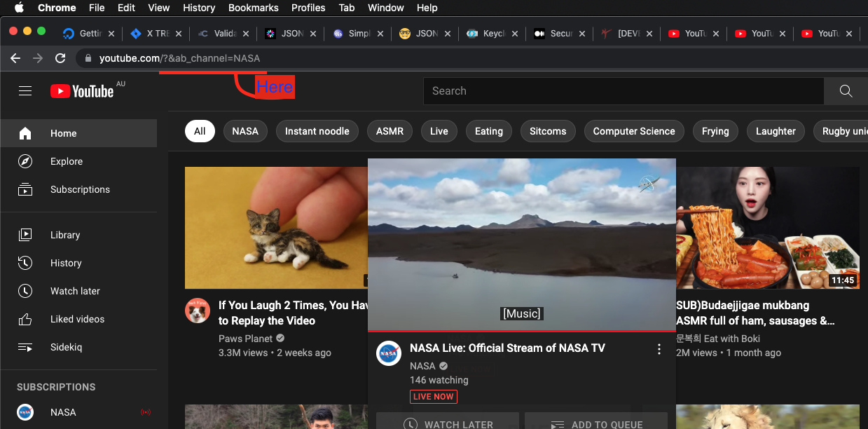Open the Chrome menu in menu bar

pos(57,8)
